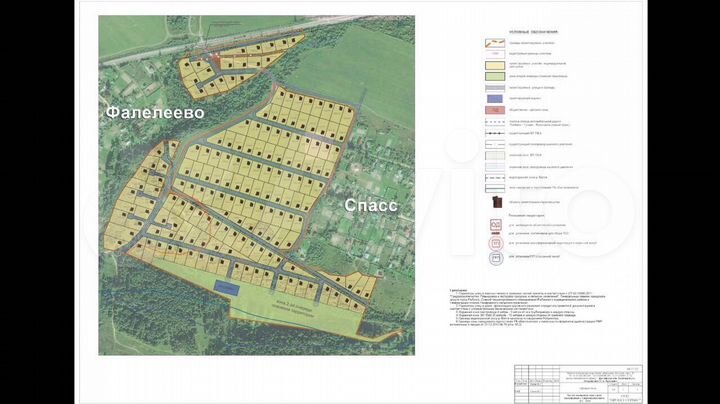Click the dashed boundary line legend symbol
The height and width of the screenshot is (404, 720).
(x=494, y=132)
